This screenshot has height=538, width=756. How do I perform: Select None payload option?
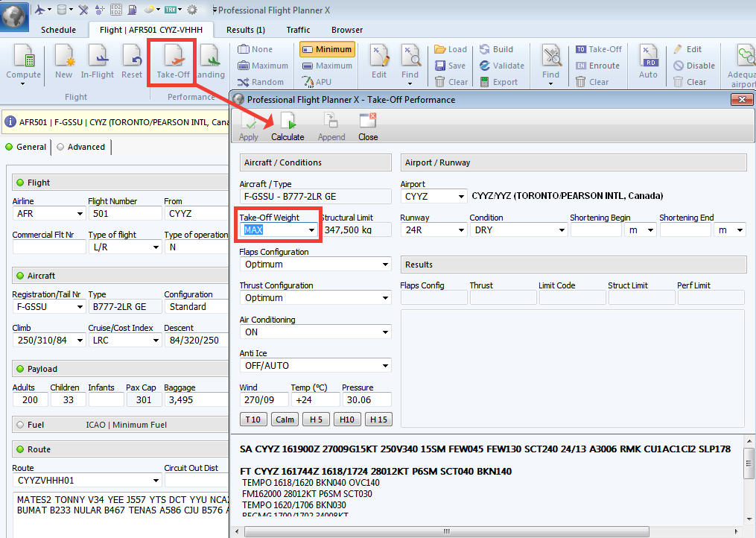point(255,49)
